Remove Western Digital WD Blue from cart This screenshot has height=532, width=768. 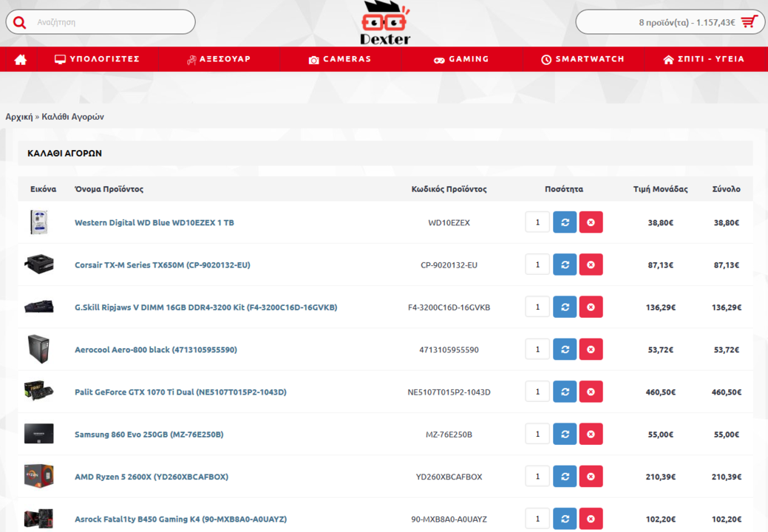coord(591,222)
